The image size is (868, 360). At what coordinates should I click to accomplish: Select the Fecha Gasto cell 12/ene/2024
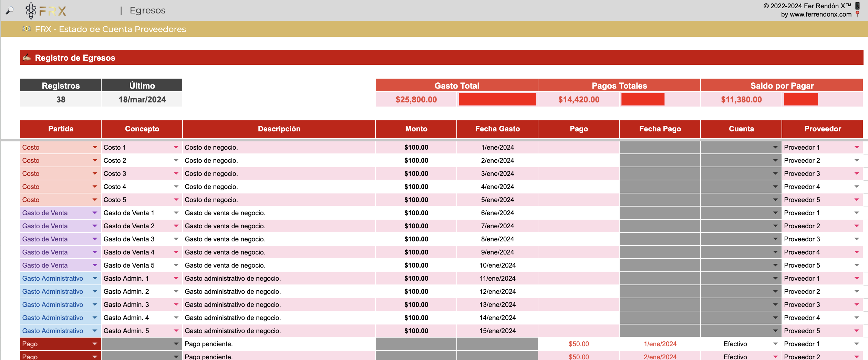pos(497,291)
